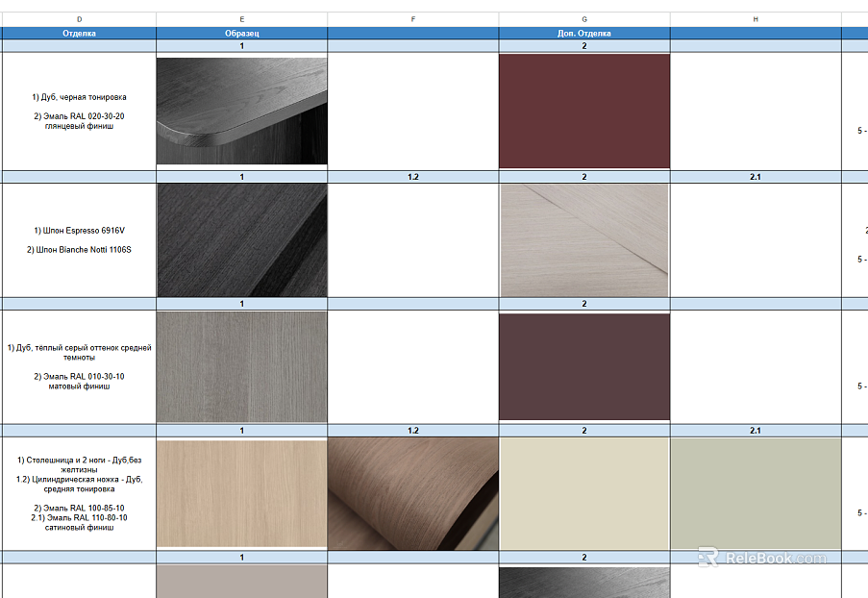Select empty column H cell beside Bianche Notti veneer
The width and height of the screenshot is (868, 598).
756,240
